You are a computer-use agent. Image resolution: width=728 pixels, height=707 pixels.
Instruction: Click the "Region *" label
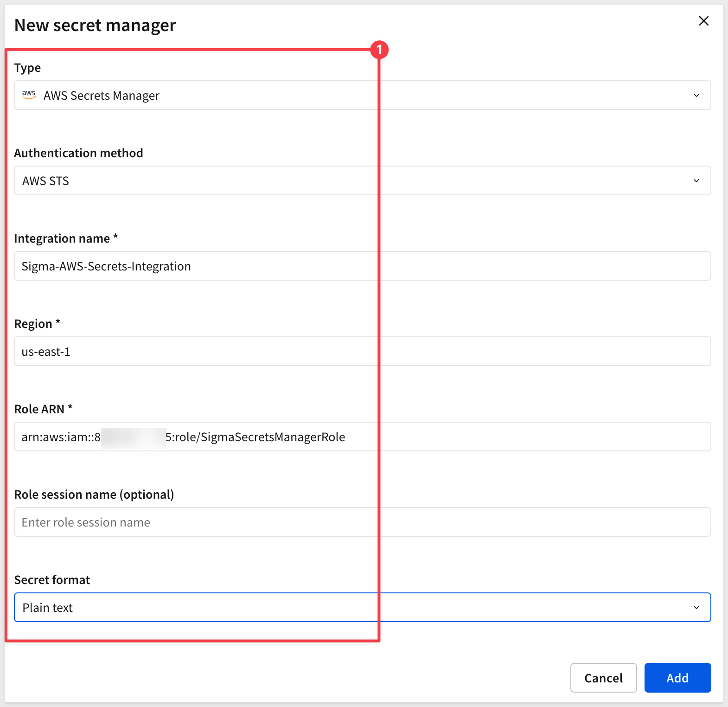coord(37,323)
